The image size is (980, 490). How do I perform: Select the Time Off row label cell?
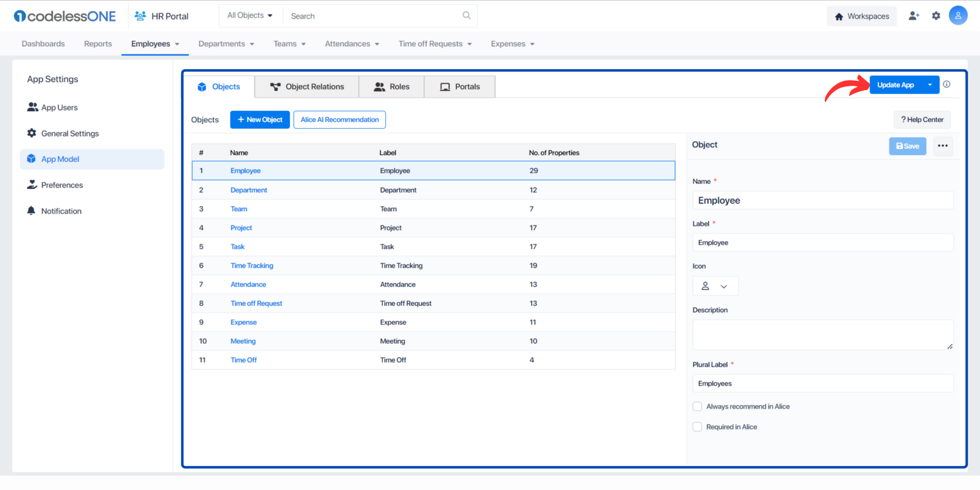(393, 360)
